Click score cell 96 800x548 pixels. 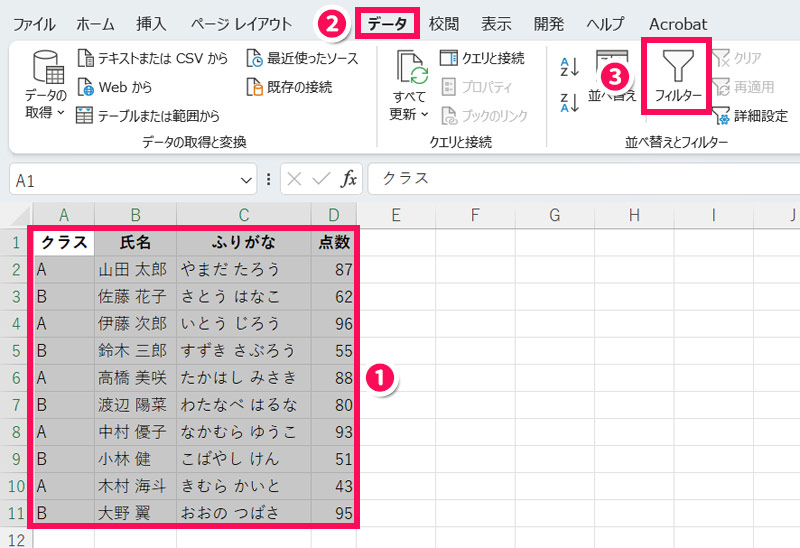pos(334,323)
